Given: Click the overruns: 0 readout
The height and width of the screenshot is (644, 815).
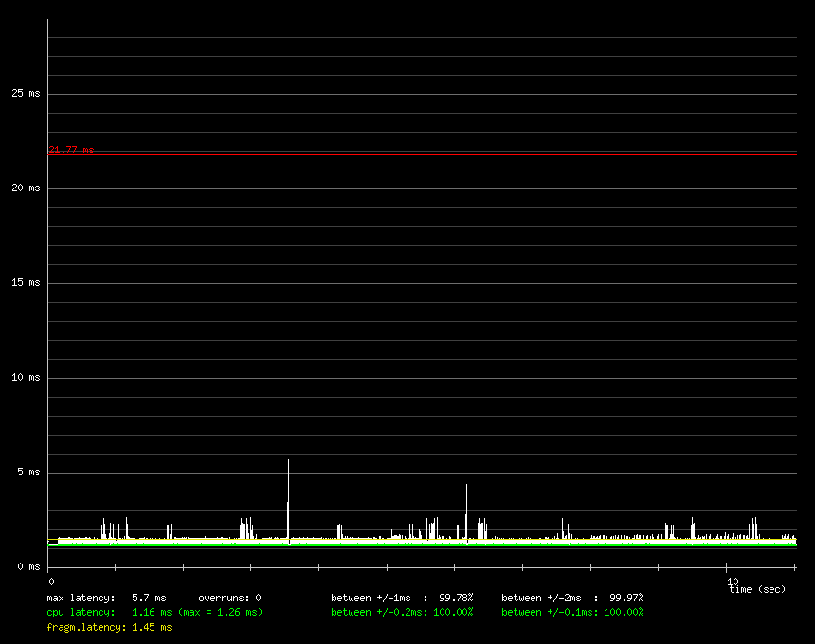Looking at the screenshot, I should (229, 599).
